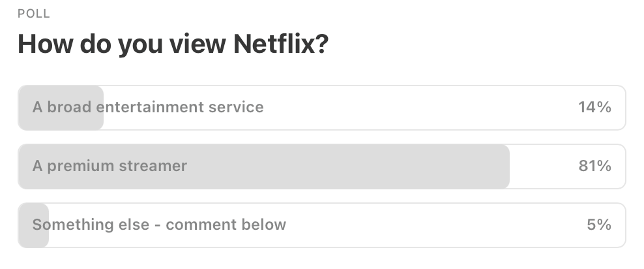Click the words "How do you" in title
This screenshot has width=644, height=269.
point(91,44)
